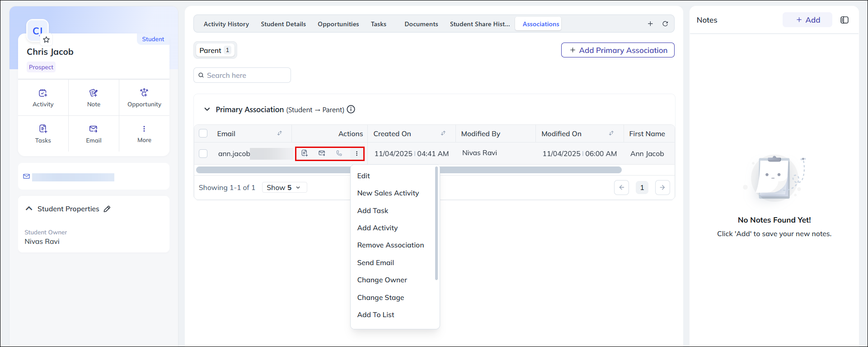
Task: Toggle the Notes panel collapse icon
Action: point(844,20)
